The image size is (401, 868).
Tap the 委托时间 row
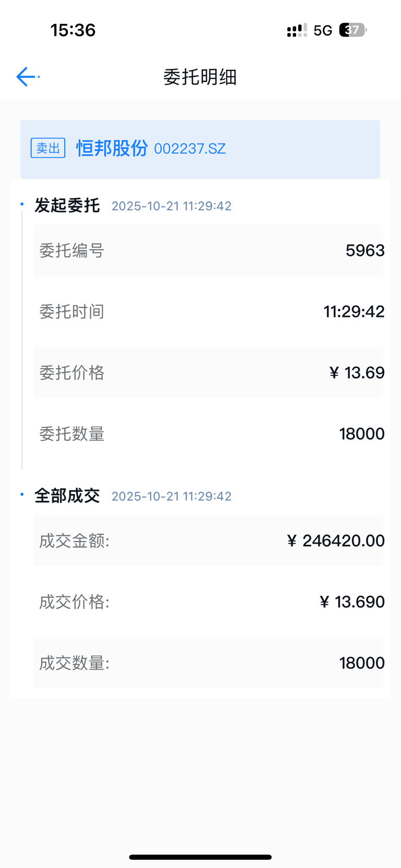(x=209, y=312)
